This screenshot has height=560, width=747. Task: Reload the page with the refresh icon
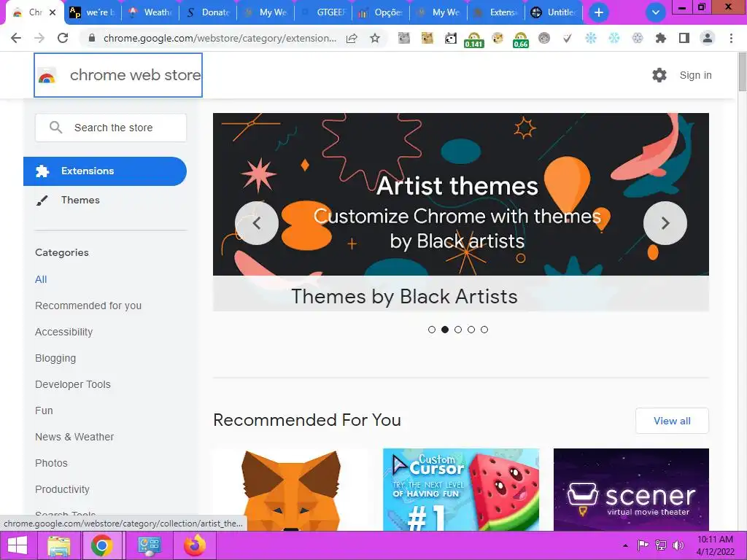63,38
